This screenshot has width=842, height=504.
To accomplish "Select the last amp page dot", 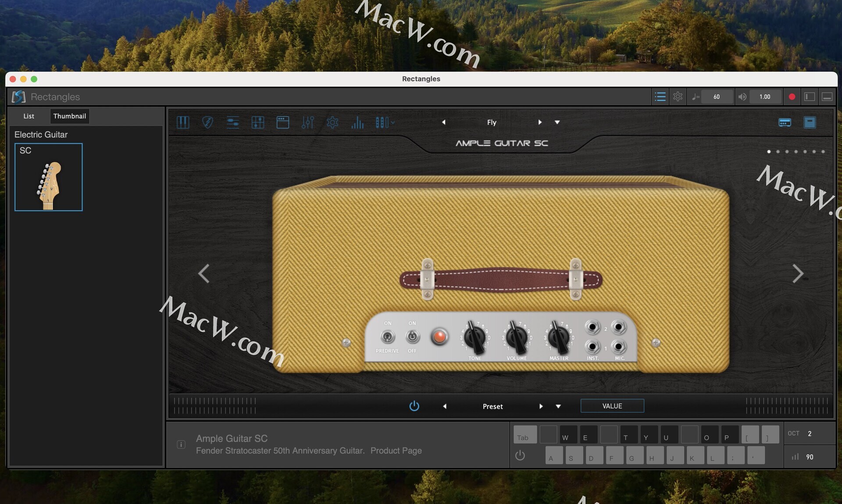I will 823,152.
